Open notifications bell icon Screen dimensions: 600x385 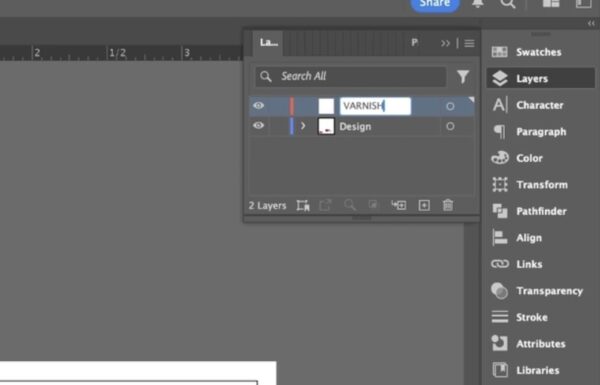coord(478,3)
